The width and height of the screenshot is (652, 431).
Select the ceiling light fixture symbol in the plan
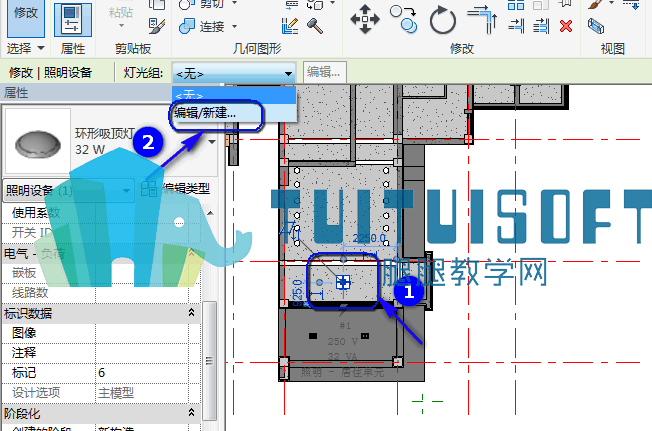pos(343,282)
